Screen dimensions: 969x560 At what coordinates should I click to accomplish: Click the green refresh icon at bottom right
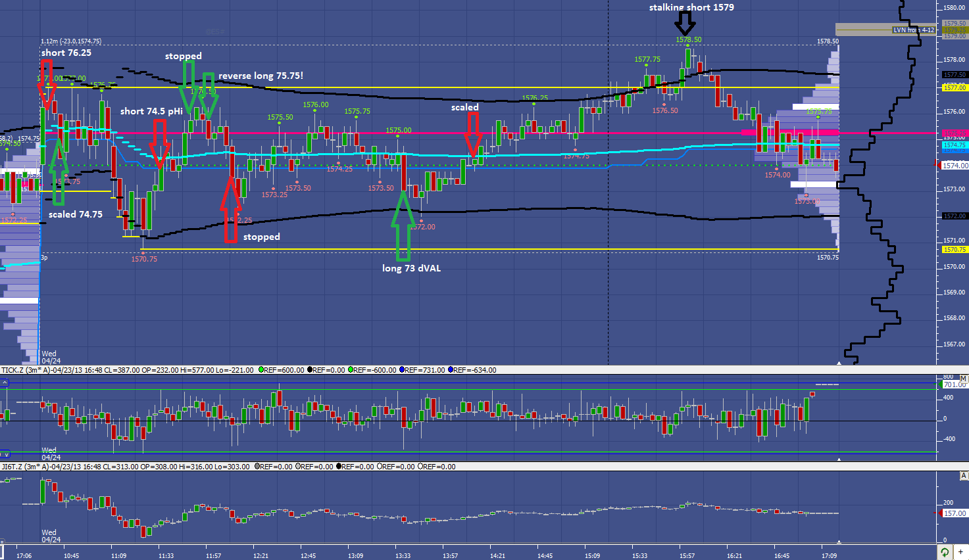[x=945, y=552]
